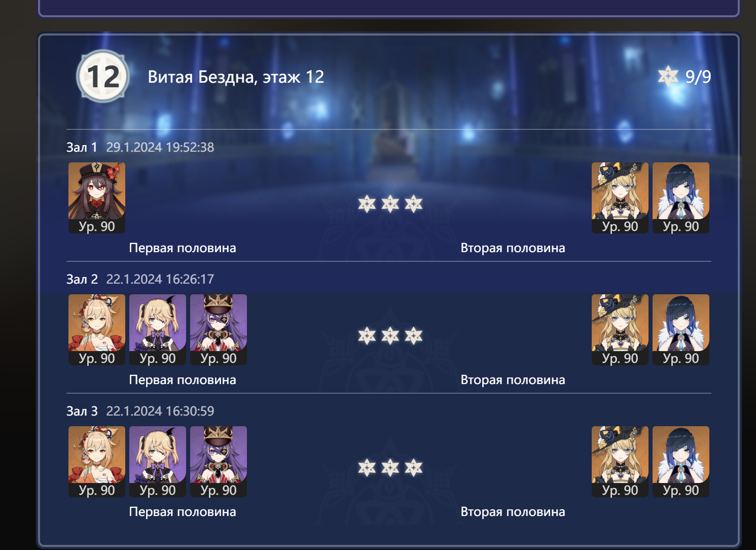
Task: Select Yelan portrait in Зал 2 second half
Action: tap(681, 329)
